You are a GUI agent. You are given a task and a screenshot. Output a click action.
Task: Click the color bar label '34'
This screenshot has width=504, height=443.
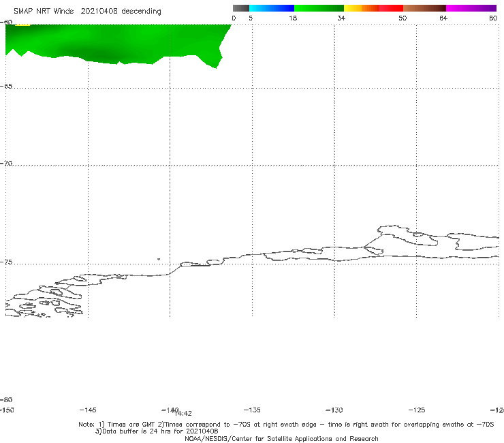click(341, 18)
